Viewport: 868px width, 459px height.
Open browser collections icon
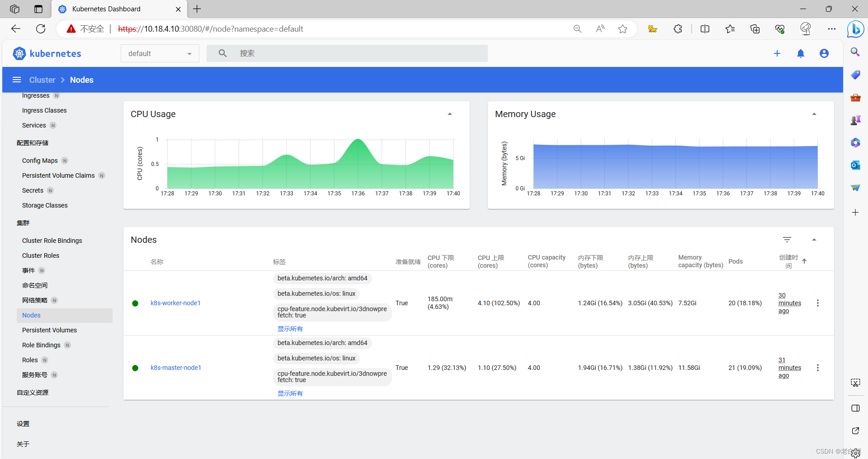pyautogui.click(x=755, y=29)
